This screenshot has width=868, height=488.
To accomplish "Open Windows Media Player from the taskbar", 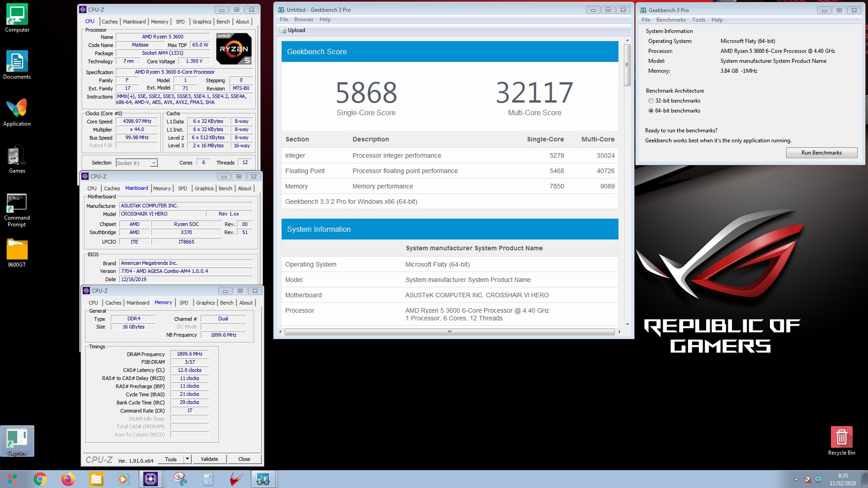I will click(x=123, y=479).
